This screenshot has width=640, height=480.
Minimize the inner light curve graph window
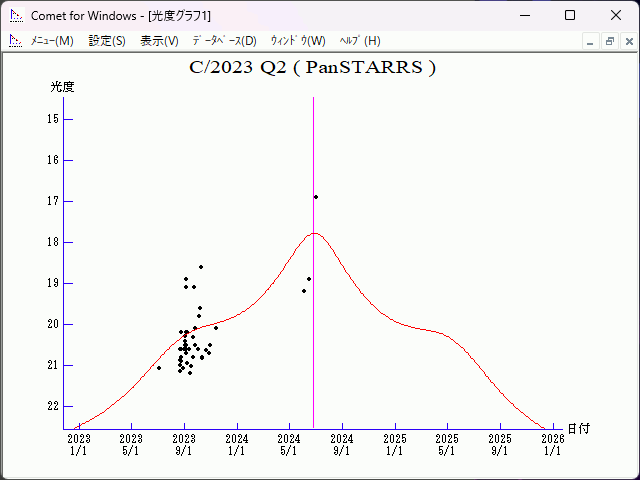point(591,41)
